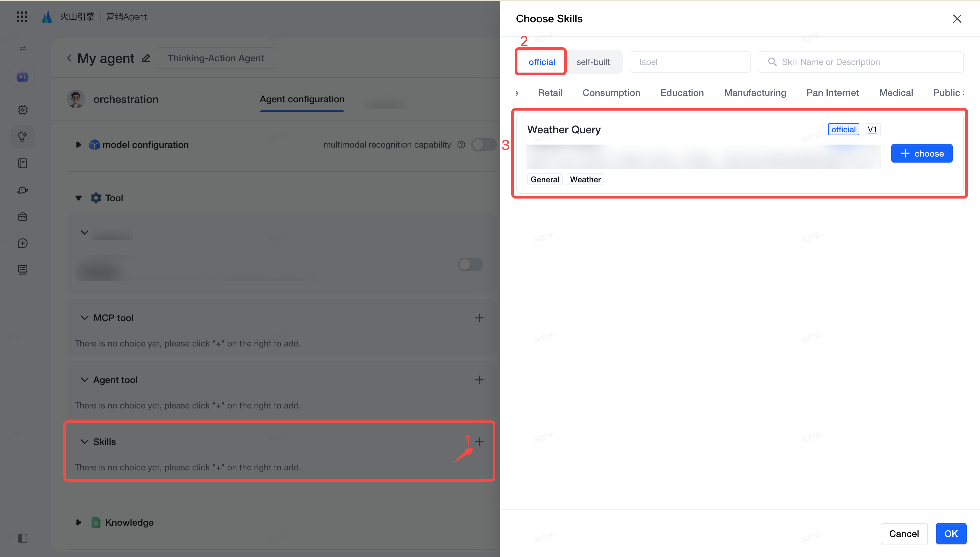Add an Agent tool with plus

(x=479, y=380)
